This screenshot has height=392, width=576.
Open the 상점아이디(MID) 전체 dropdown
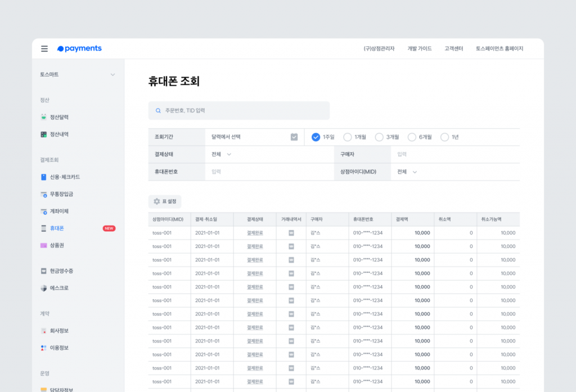pyautogui.click(x=407, y=172)
